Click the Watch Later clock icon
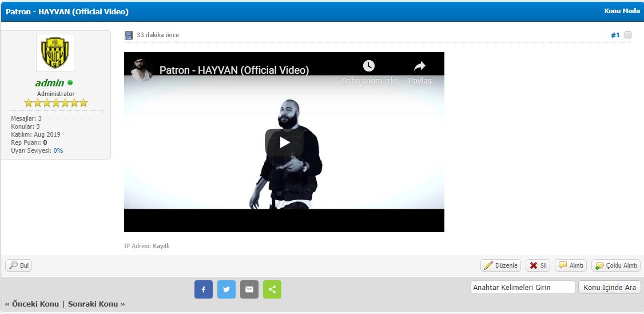Screen dimensions: 644x314 [369, 66]
